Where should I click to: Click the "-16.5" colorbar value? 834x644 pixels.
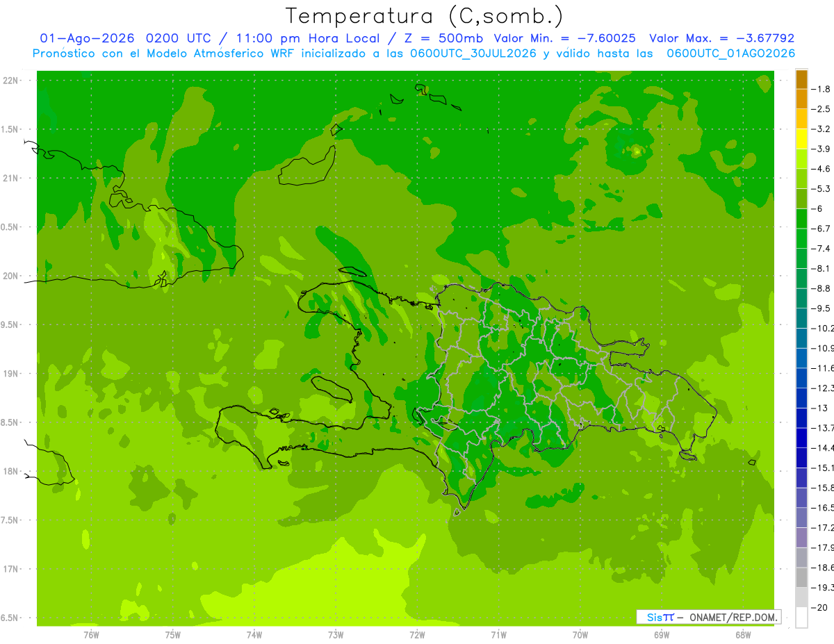(822, 508)
